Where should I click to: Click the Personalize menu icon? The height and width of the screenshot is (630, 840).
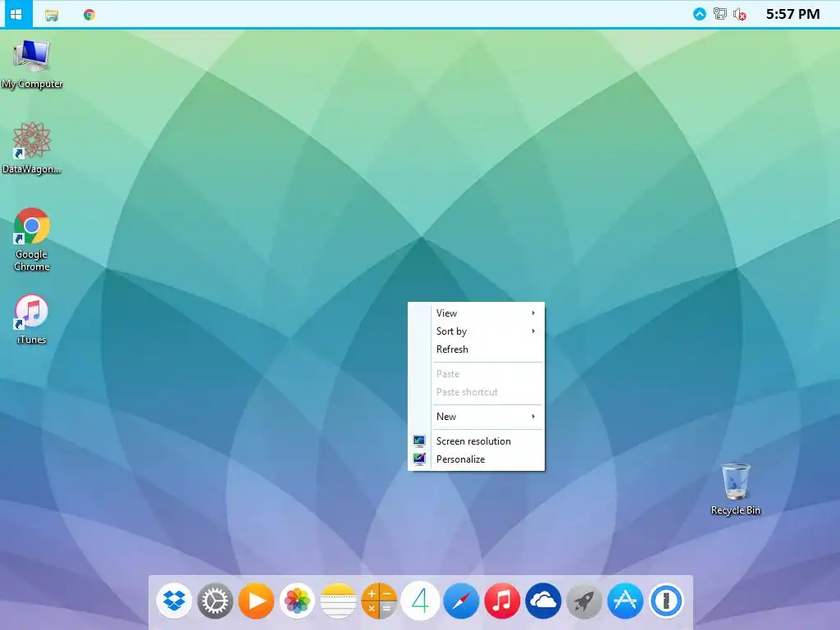click(419, 459)
